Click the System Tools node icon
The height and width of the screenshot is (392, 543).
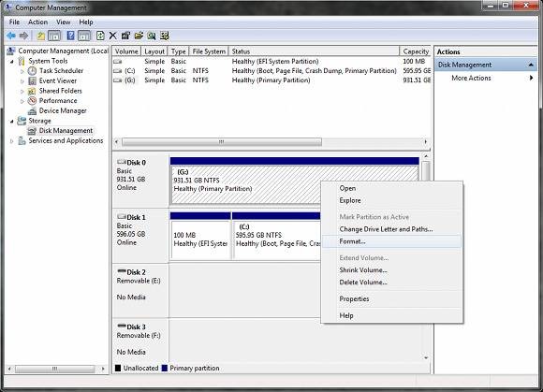[x=22, y=61]
